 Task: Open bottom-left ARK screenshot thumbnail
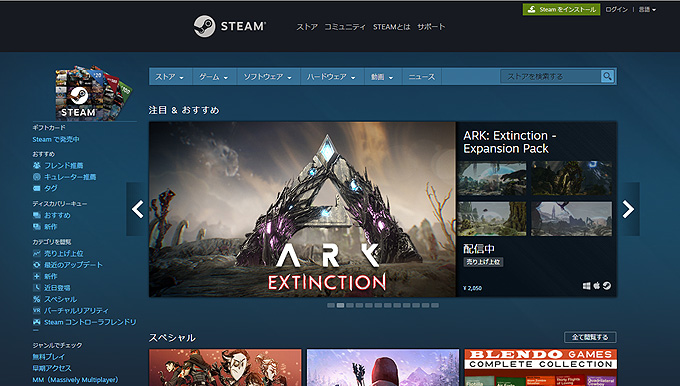click(x=492, y=219)
